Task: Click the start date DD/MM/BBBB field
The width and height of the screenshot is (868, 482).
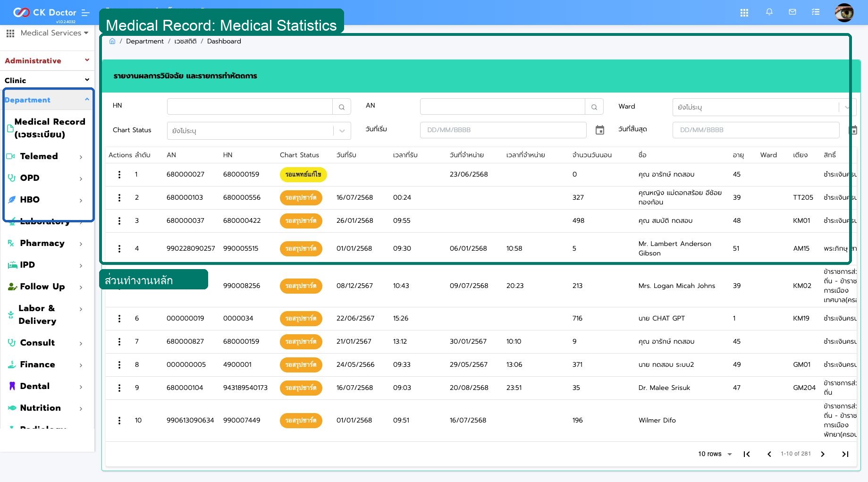Action: point(503,130)
